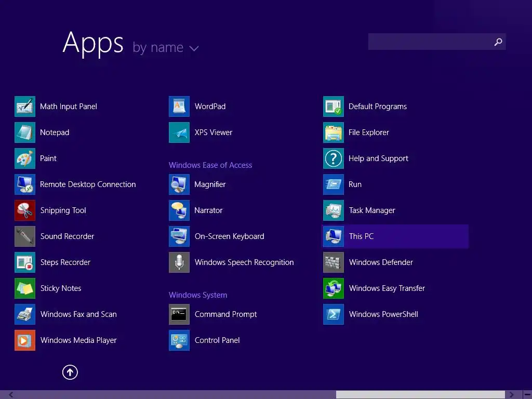Open the 'by name' sort dropdown

[x=165, y=47]
